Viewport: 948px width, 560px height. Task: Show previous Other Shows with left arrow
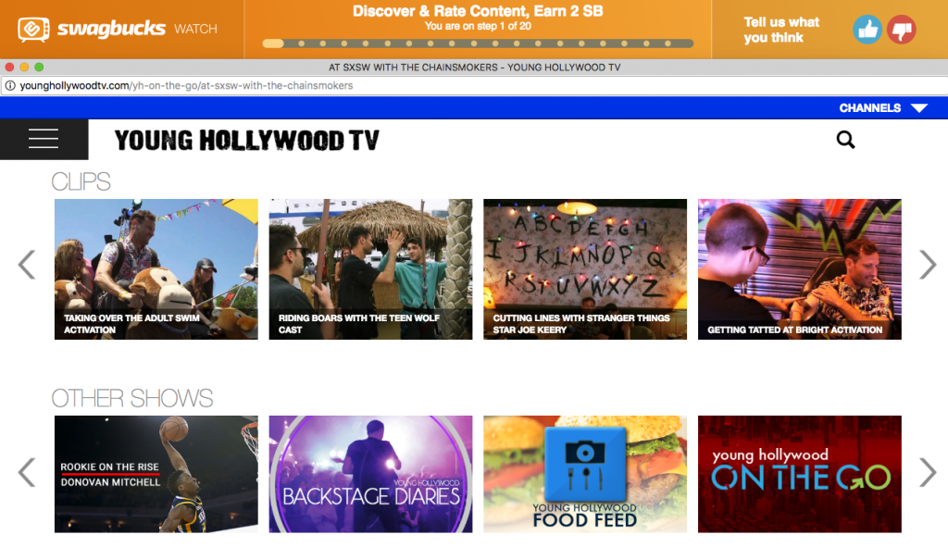pyautogui.click(x=27, y=472)
